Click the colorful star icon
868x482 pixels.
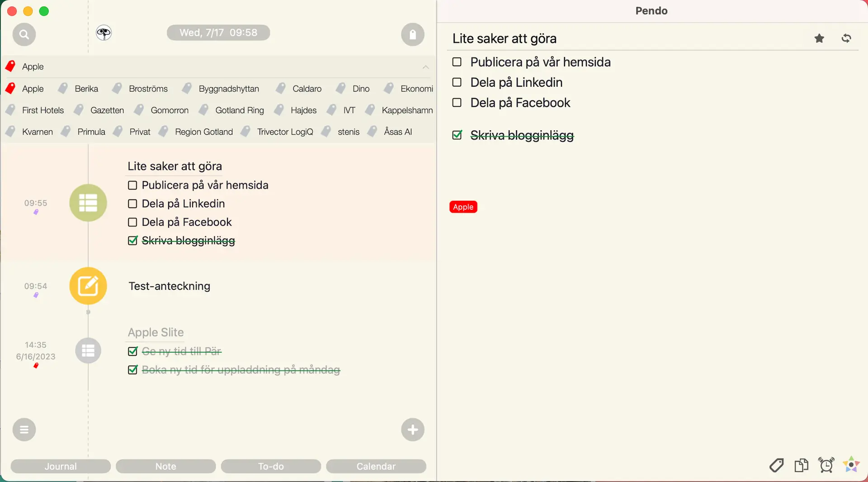point(851,464)
